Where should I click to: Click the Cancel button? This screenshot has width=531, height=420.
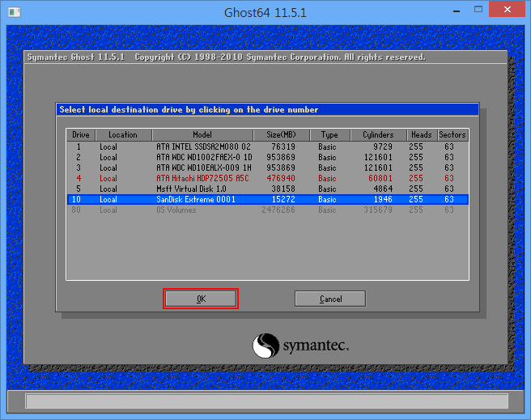(x=330, y=299)
